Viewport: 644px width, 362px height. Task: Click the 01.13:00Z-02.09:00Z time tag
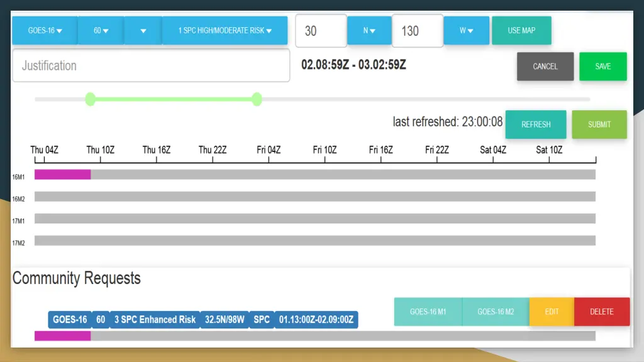click(316, 320)
